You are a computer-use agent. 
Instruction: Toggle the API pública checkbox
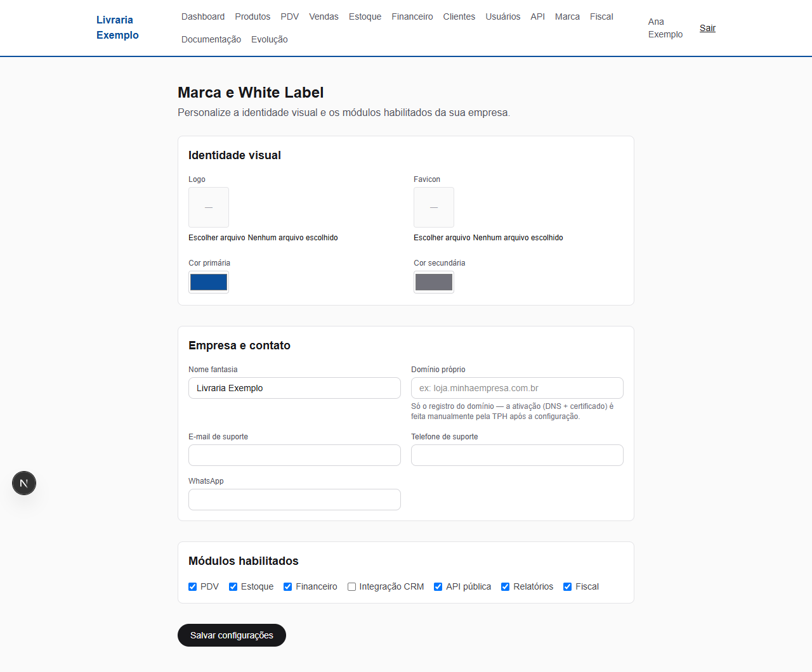438,586
